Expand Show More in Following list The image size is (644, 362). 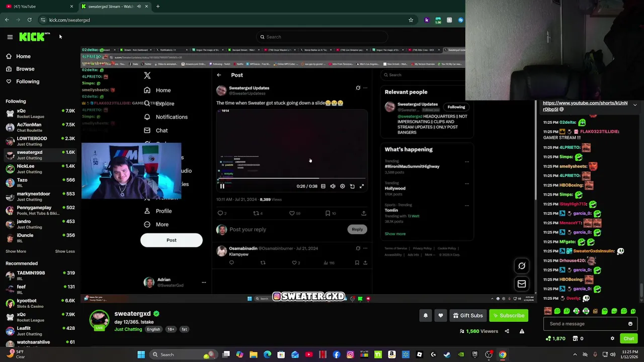(16, 251)
